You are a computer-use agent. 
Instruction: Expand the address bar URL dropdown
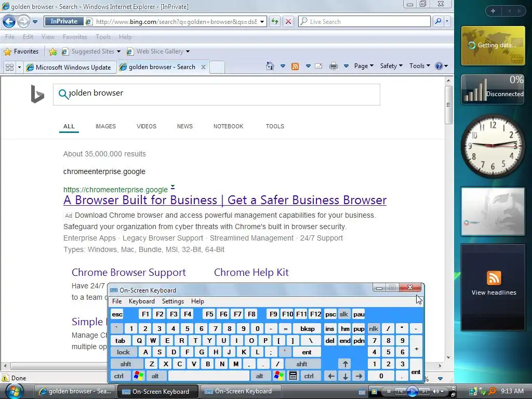pyautogui.click(x=262, y=22)
